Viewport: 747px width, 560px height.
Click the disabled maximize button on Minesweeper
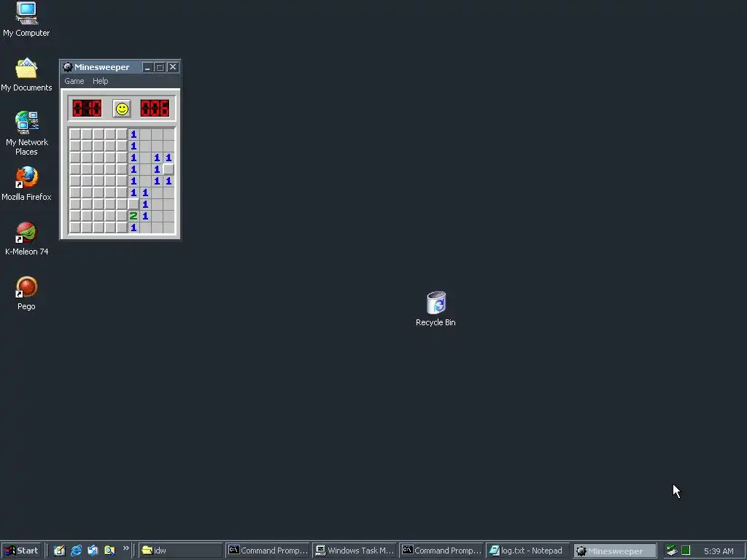tap(160, 67)
